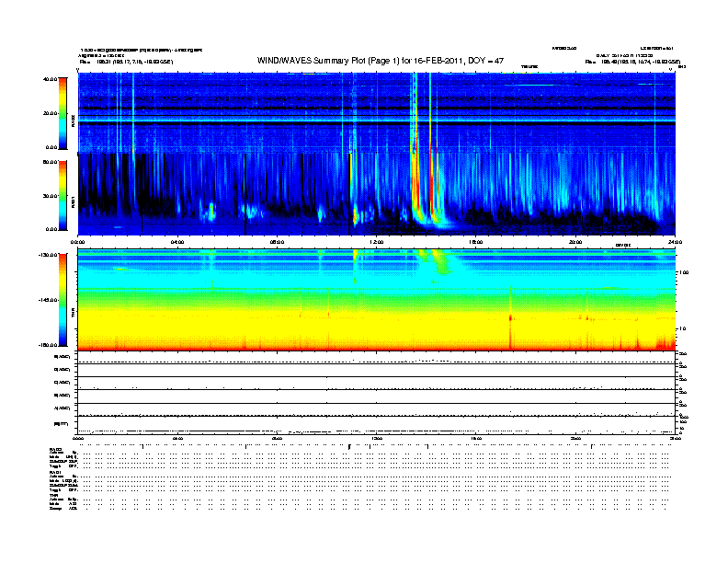This screenshot has height=563, width=728.
Task: Click the 20:00 tick label under RAD1 panel
Action: point(575,242)
